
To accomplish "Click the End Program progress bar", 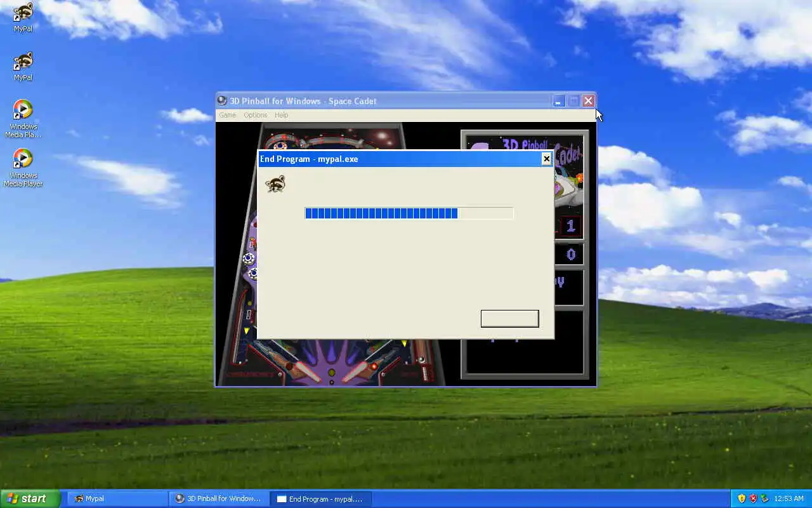I will tap(409, 213).
